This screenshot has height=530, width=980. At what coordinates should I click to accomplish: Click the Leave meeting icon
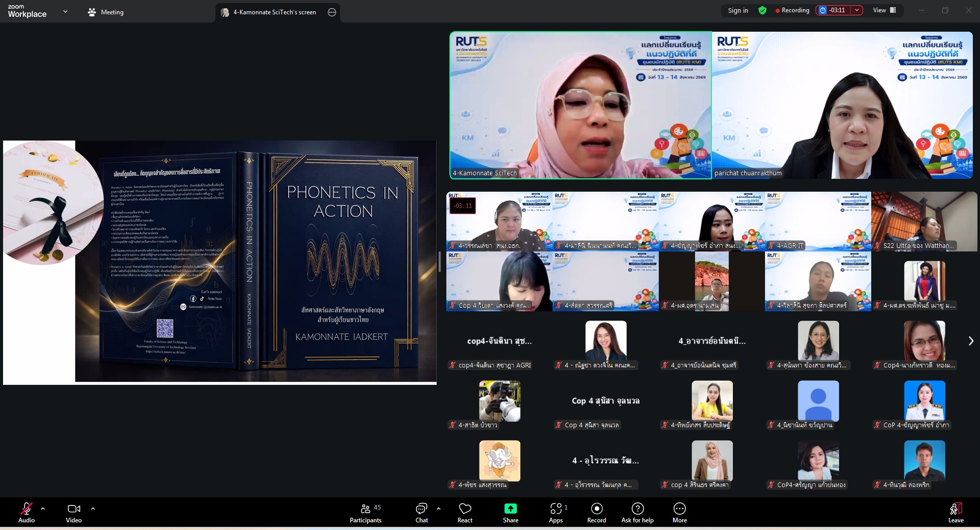click(956, 509)
